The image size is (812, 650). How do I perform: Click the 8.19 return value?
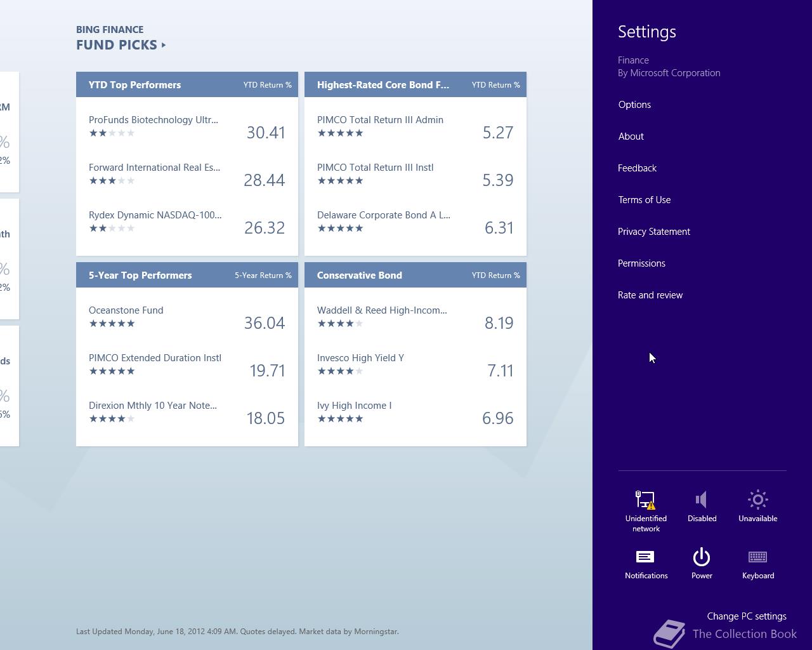(x=499, y=323)
